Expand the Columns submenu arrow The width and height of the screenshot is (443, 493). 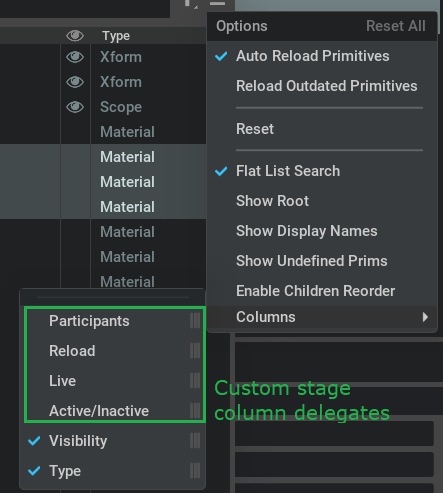[x=425, y=317]
